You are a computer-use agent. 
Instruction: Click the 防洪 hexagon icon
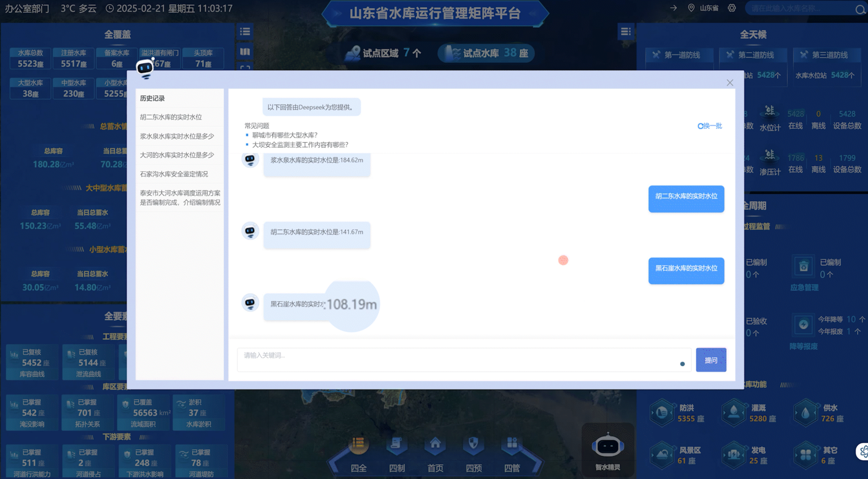coord(662,412)
